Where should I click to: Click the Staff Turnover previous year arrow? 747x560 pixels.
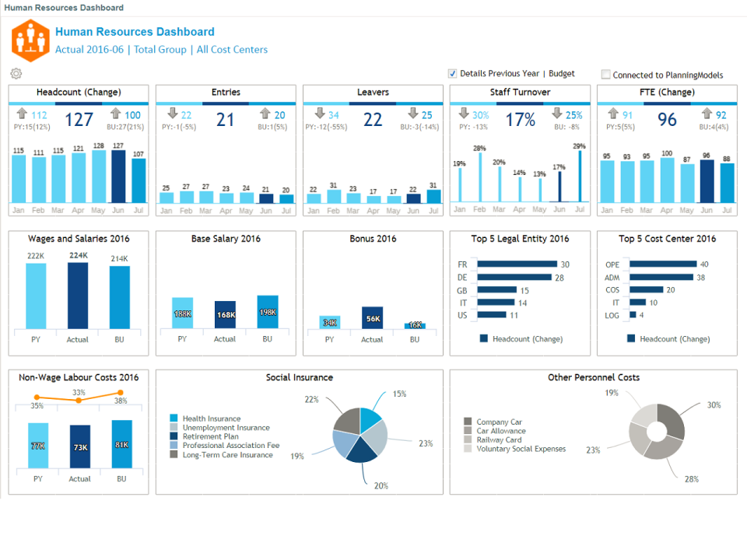click(464, 114)
